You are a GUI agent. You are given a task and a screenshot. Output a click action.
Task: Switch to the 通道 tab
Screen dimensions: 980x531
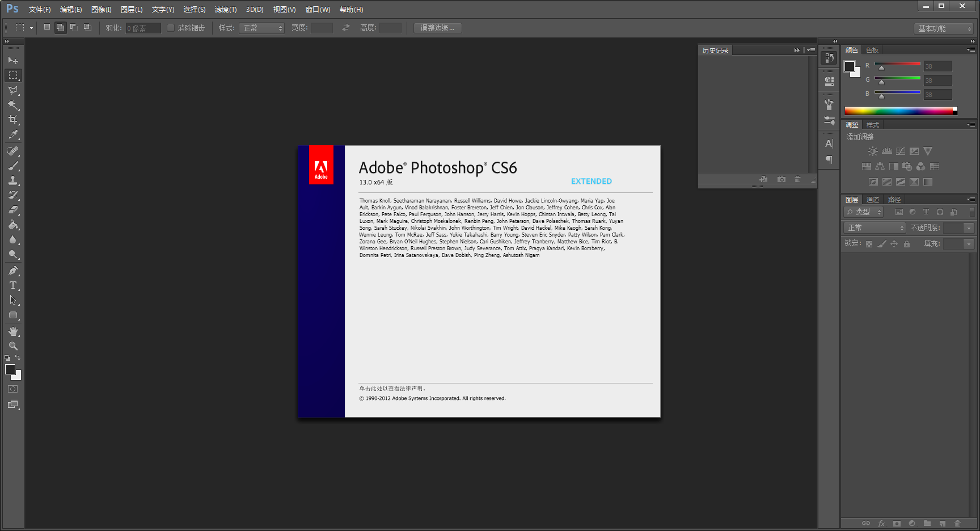coord(873,200)
